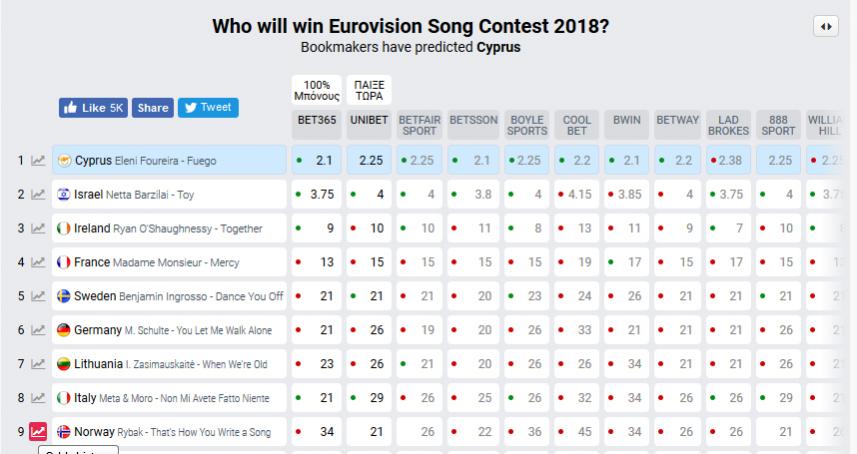Click the Lithuania flag icon
The width and height of the screenshot is (857, 454).
[64, 364]
